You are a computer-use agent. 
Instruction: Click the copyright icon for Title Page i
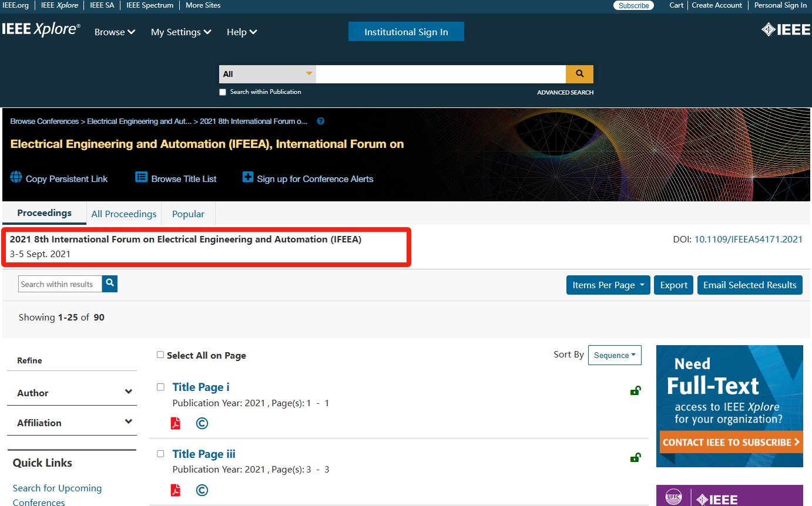[x=202, y=423]
